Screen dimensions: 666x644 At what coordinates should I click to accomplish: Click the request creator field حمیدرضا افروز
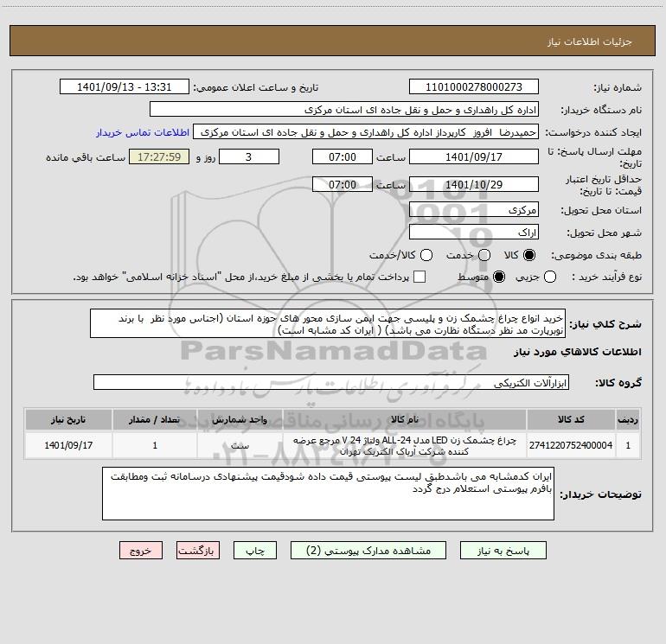[366, 132]
